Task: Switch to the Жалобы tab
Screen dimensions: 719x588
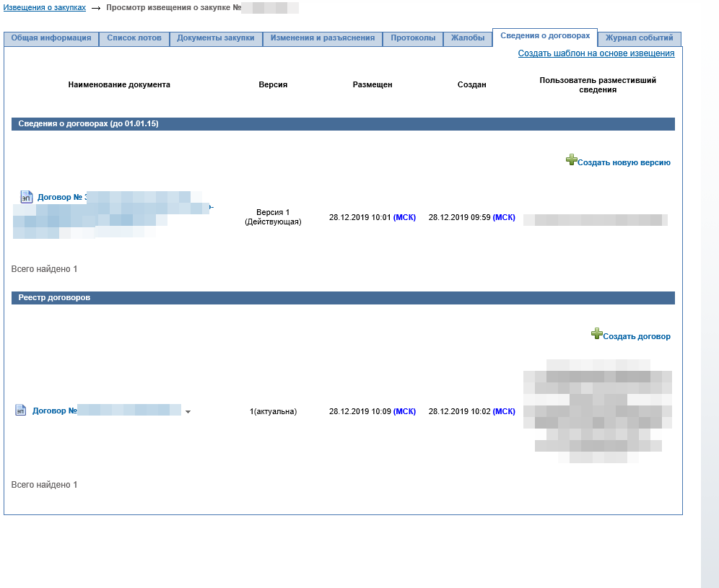Action: click(468, 38)
